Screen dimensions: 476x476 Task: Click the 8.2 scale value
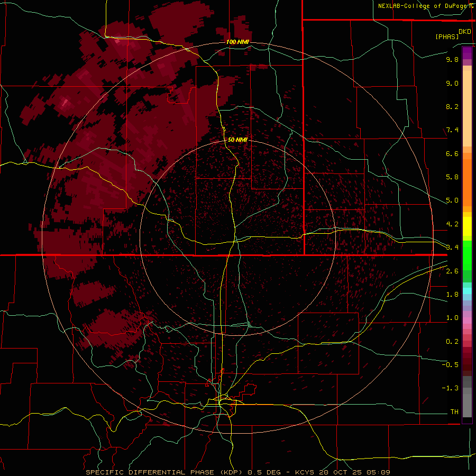[x=452, y=106]
